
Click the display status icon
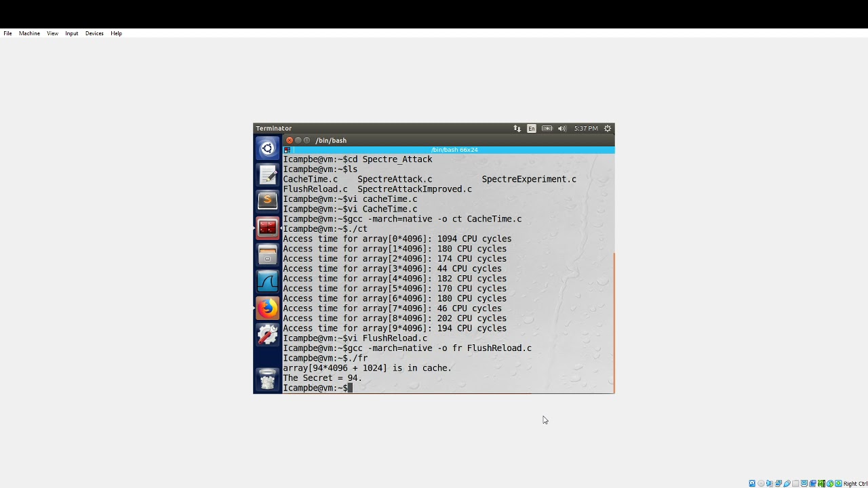pyautogui.click(x=804, y=483)
